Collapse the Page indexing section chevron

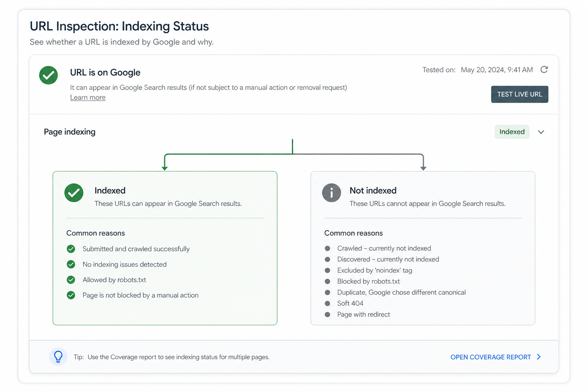click(541, 132)
